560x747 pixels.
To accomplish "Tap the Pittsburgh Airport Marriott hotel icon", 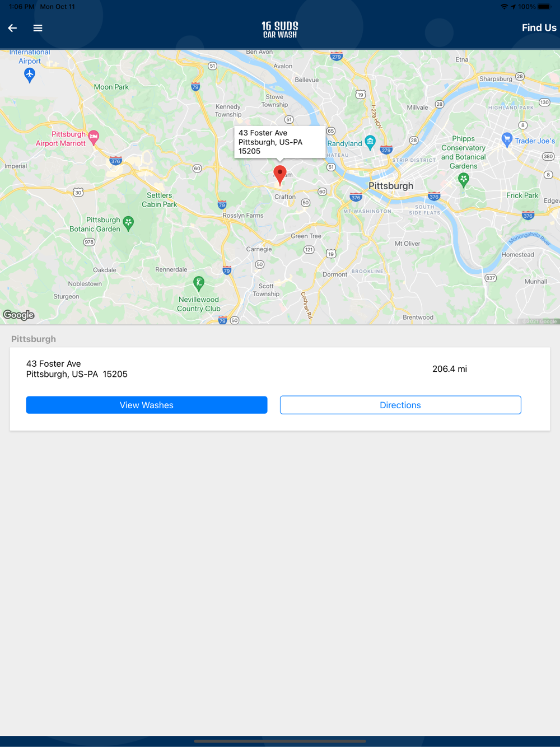I will 94,137.
